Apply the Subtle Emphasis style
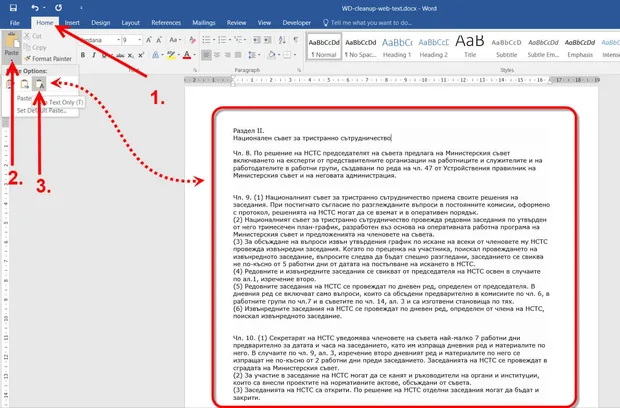 [x=543, y=46]
